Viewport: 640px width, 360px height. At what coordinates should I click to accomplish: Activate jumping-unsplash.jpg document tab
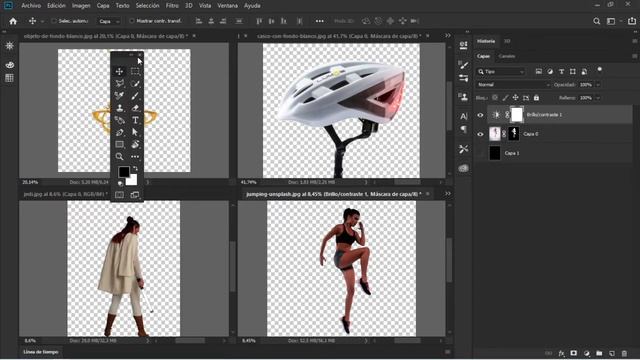click(333, 194)
